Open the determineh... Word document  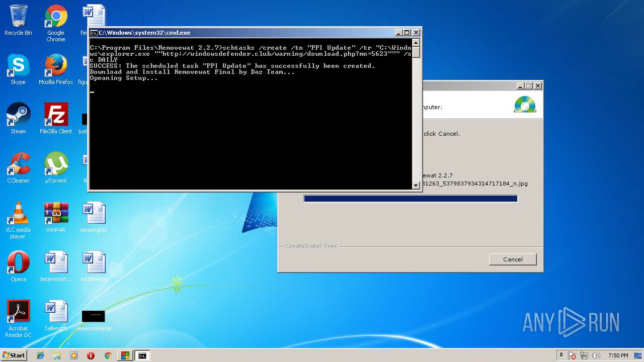(56, 266)
